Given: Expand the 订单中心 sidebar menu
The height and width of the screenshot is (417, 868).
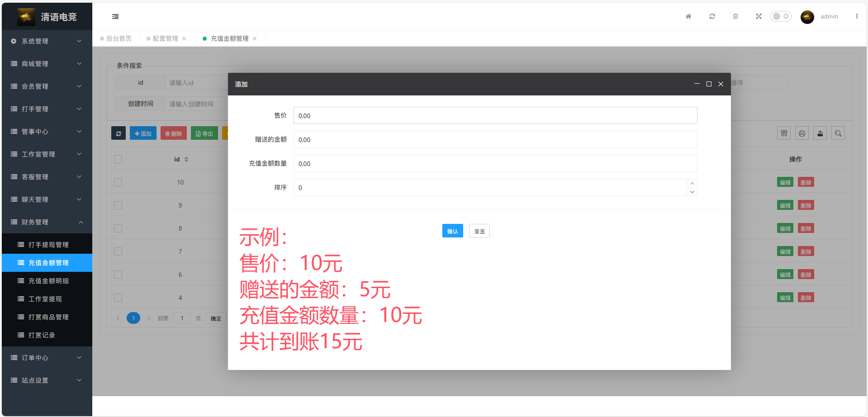Looking at the screenshot, I should click(x=46, y=358).
